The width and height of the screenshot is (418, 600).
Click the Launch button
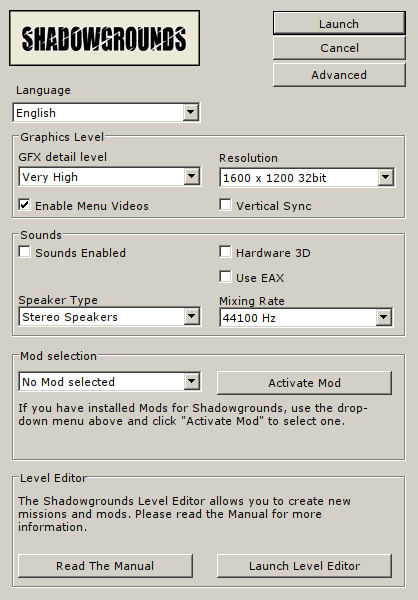click(x=339, y=23)
